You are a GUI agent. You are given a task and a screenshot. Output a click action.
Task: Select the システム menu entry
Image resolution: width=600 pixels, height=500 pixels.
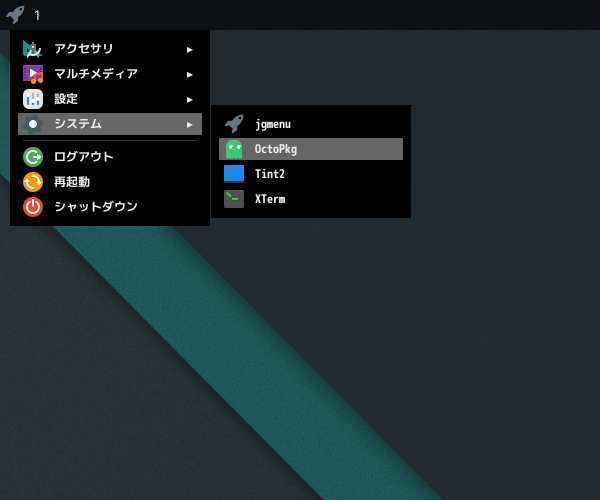point(110,124)
